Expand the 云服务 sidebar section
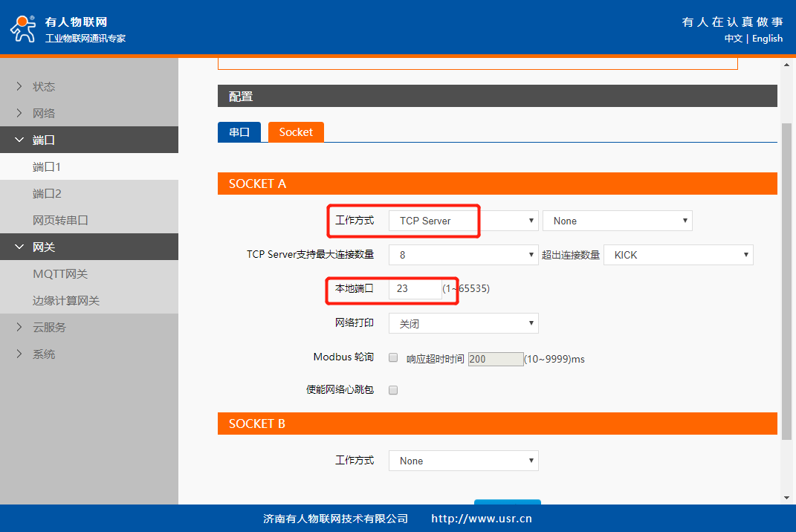 pos(49,328)
